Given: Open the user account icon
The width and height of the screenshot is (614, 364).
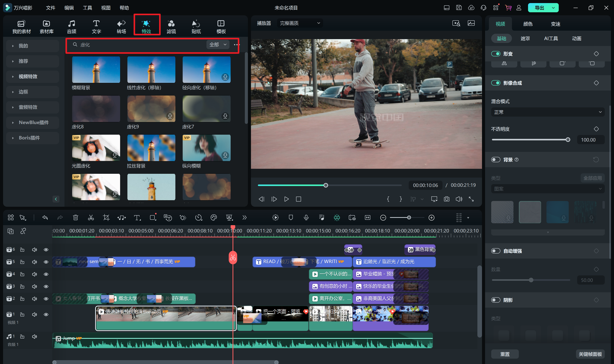Looking at the screenshot, I should [519, 8].
